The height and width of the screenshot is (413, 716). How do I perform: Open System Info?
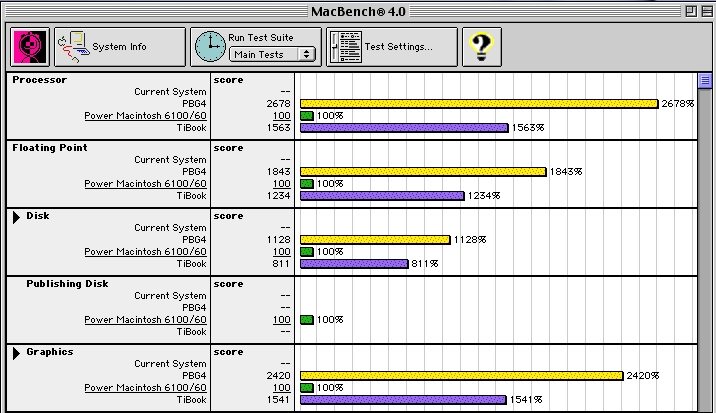[x=120, y=47]
